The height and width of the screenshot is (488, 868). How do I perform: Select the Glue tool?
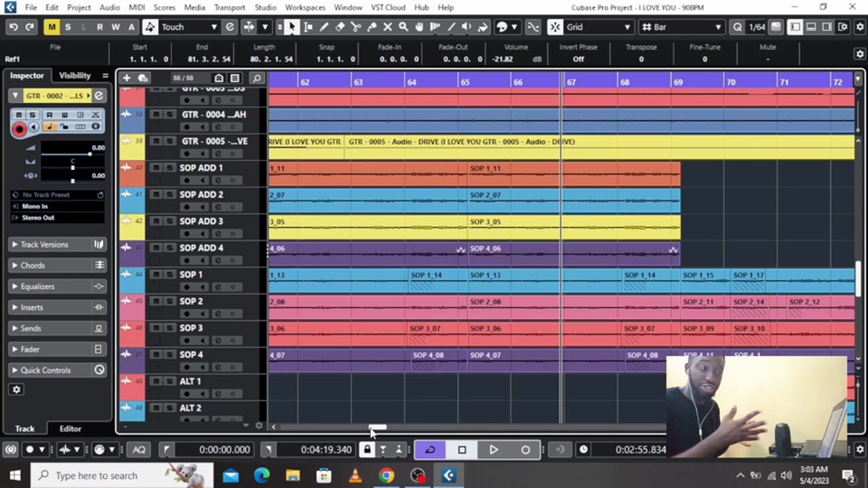point(372,27)
